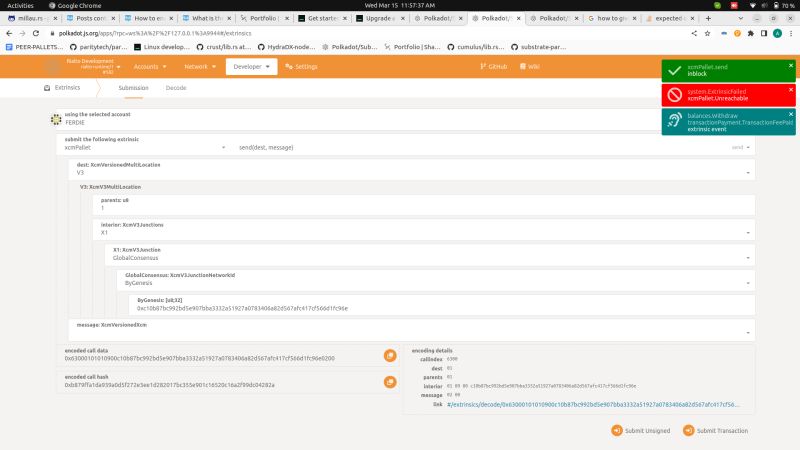Switch to the millau.rs browser tab
This screenshot has height=450, width=800.
tap(32, 18)
